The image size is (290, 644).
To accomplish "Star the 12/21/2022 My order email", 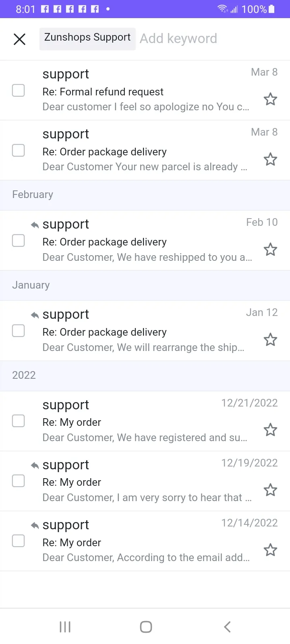I will (x=270, y=430).
